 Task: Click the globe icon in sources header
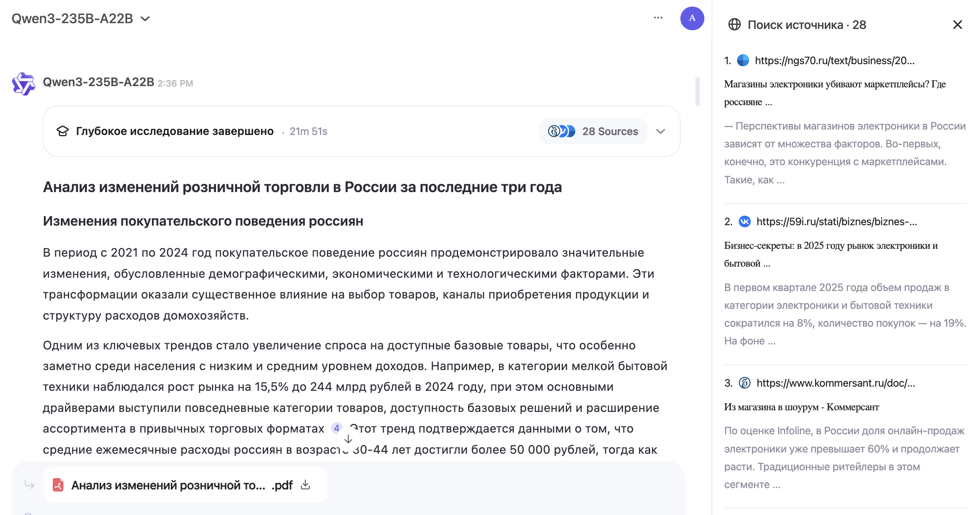pyautogui.click(x=734, y=25)
